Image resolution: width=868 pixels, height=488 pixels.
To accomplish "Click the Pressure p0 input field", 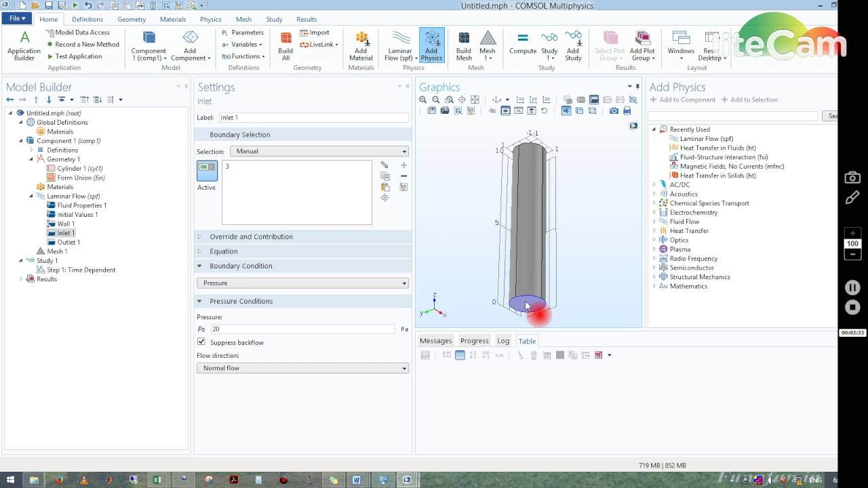I will 302,329.
